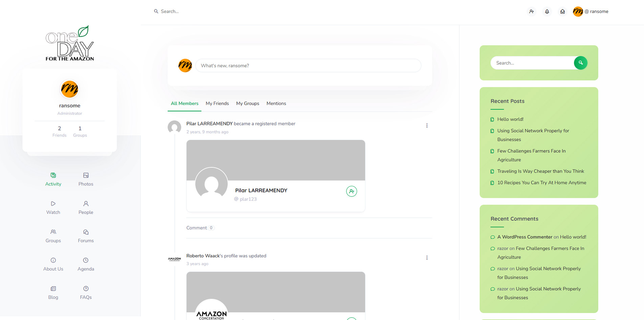644x320 pixels.
Task: Open friend requests icon in header
Action: 532,12
